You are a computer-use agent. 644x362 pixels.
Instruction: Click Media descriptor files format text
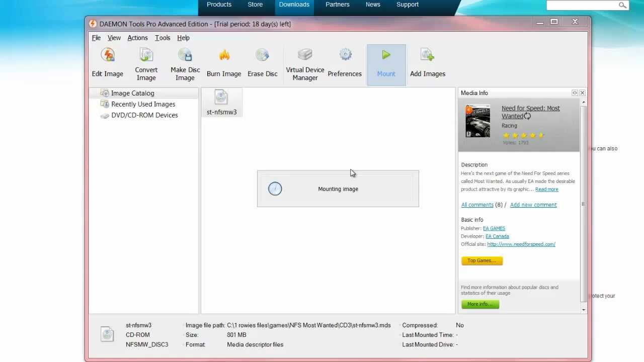pyautogui.click(x=255, y=344)
